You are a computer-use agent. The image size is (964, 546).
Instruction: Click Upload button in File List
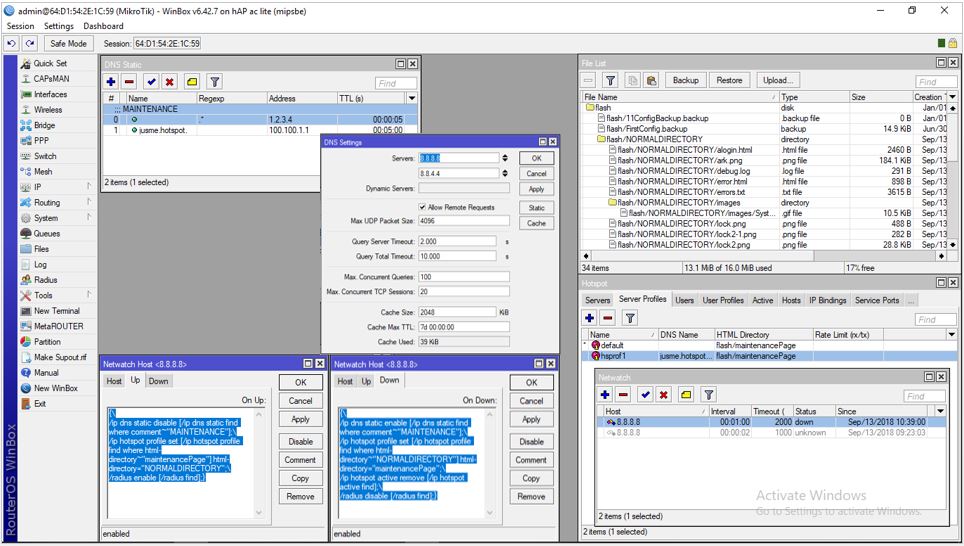click(x=777, y=81)
